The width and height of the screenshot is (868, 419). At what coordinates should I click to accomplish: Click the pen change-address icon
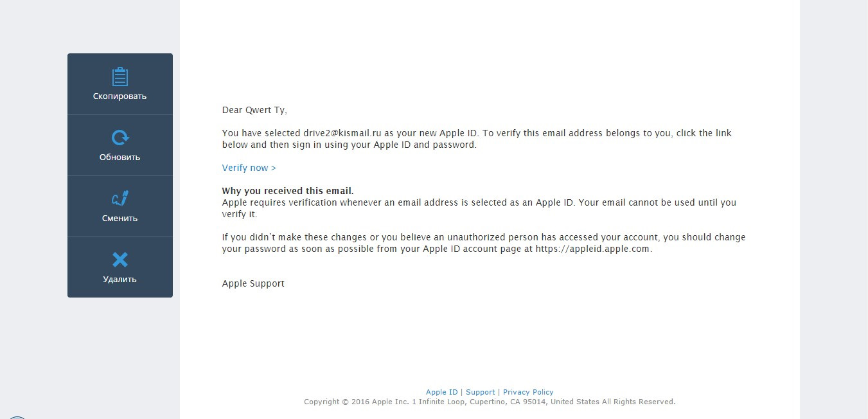tap(120, 199)
